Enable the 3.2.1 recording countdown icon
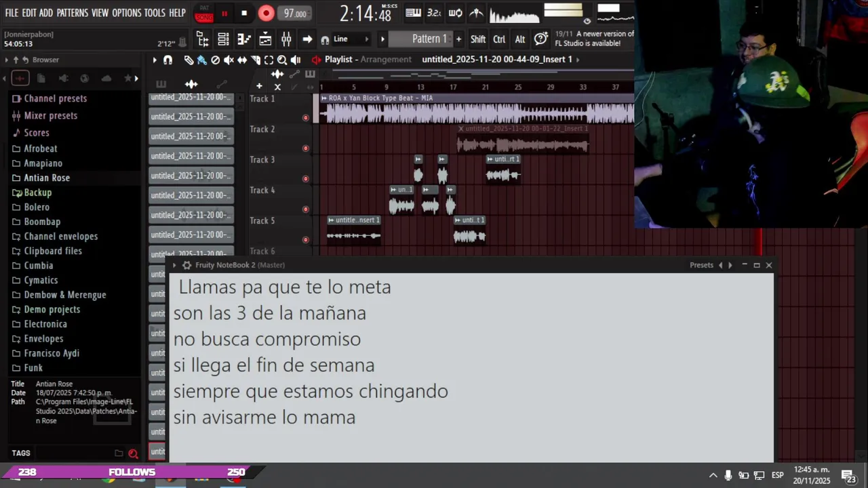The height and width of the screenshot is (488, 868). click(434, 13)
